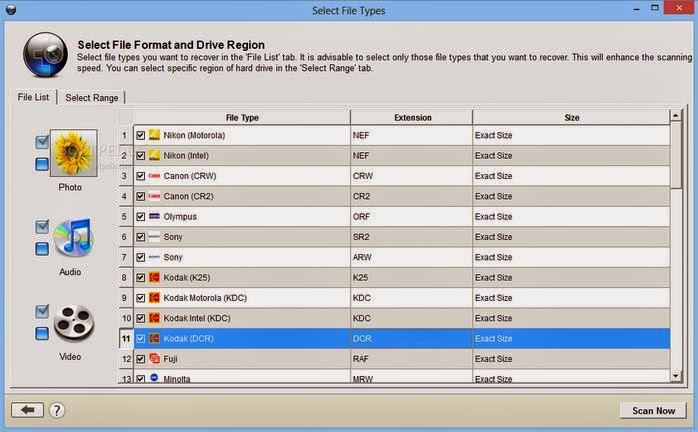Click the deselect-all Photo blue box
Image resolution: width=698 pixels, height=432 pixels.
[x=42, y=164]
